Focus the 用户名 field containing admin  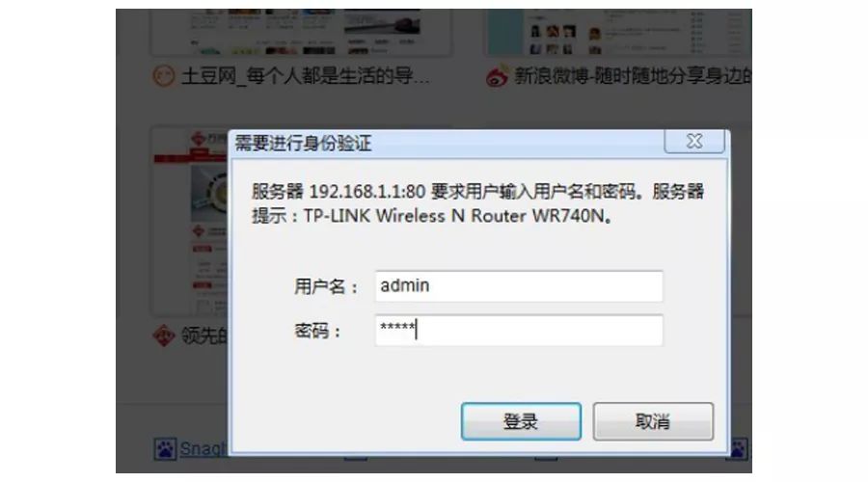point(519,286)
